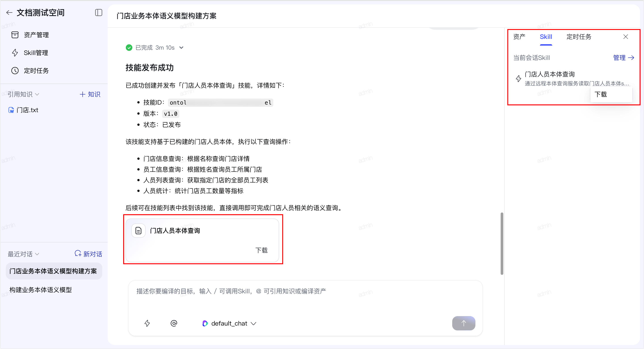Viewport: 644px width, 349px height.
Task: Expand the 已完成 3m 10s details chevron
Action: click(182, 48)
